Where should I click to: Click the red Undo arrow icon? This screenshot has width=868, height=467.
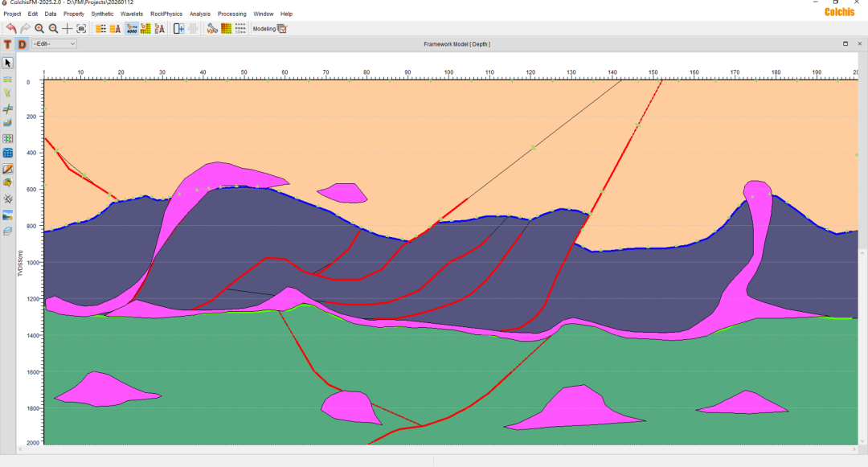pos(11,28)
